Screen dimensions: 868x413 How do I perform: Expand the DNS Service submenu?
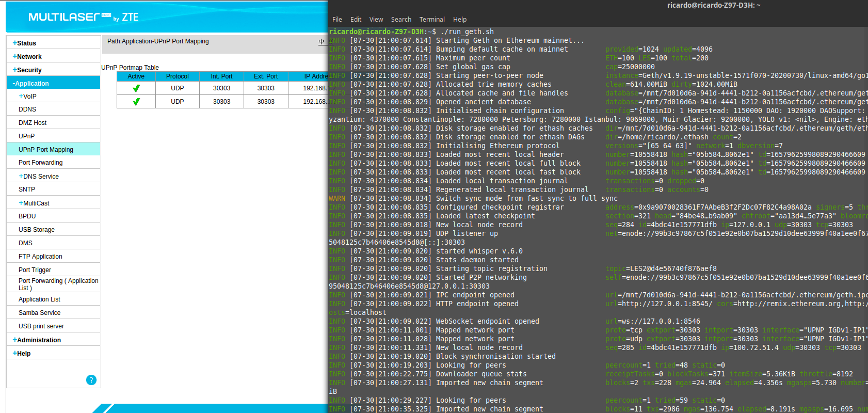pyautogui.click(x=39, y=176)
